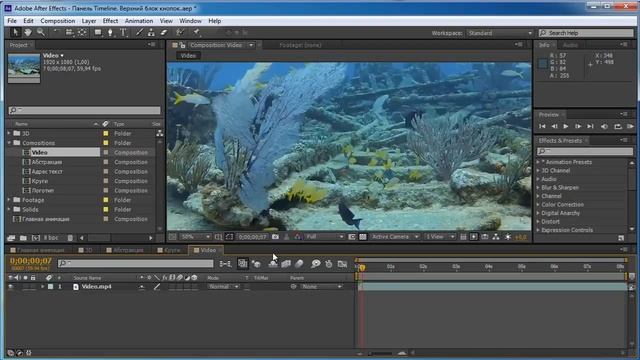640x360 pixels.
Task: Click the timeline search field
Action: coord(136,264)
